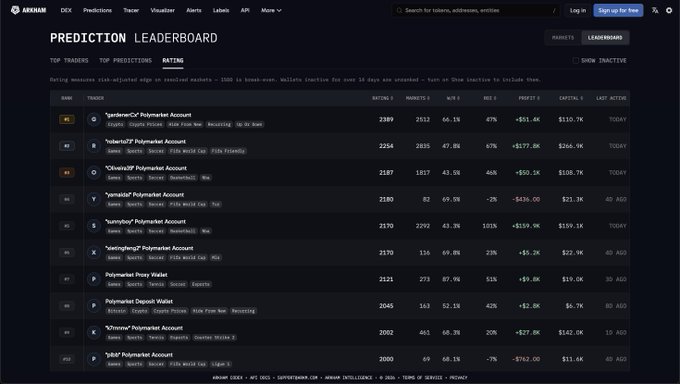Open the Alerts menu item
Viewport: 680px width, 384px height.
[194, 10]
